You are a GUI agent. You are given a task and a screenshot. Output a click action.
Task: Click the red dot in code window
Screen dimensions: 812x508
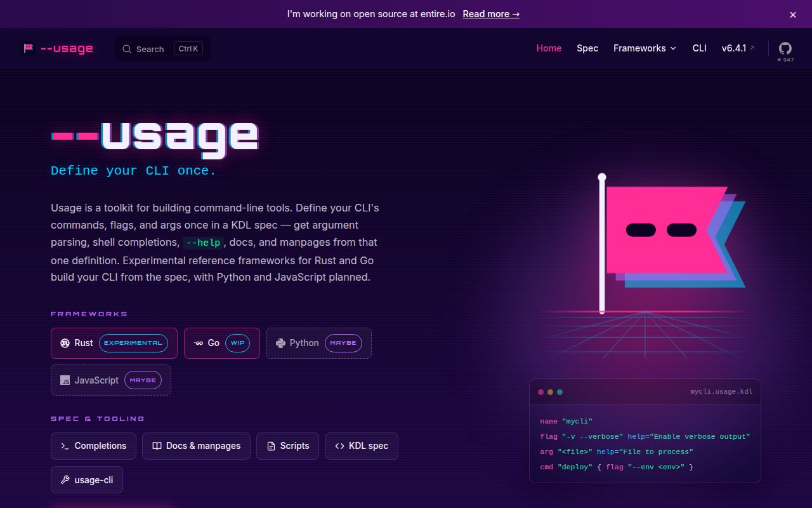(540, 392)
